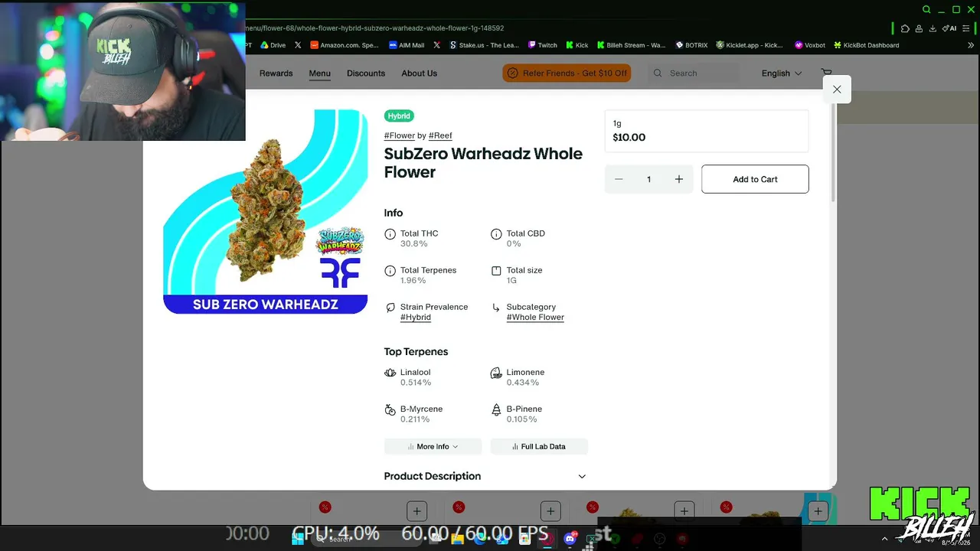Click the Linalool value 0.514%
Screen dimensions: 980x551
pyautogui.click(x=416, y=383)
